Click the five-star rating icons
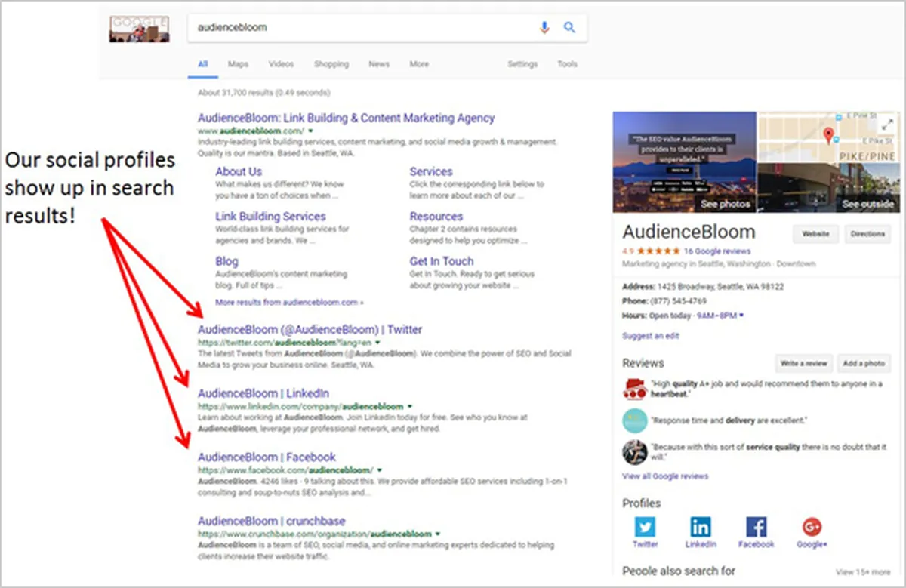Screen dimensions: 906x588 (658, 251)
